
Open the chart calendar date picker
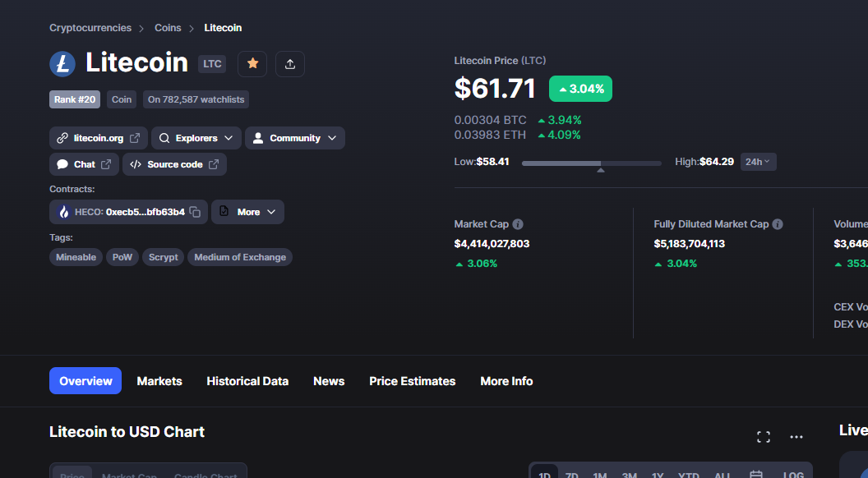pyautogui.click(x=755, y=474)
